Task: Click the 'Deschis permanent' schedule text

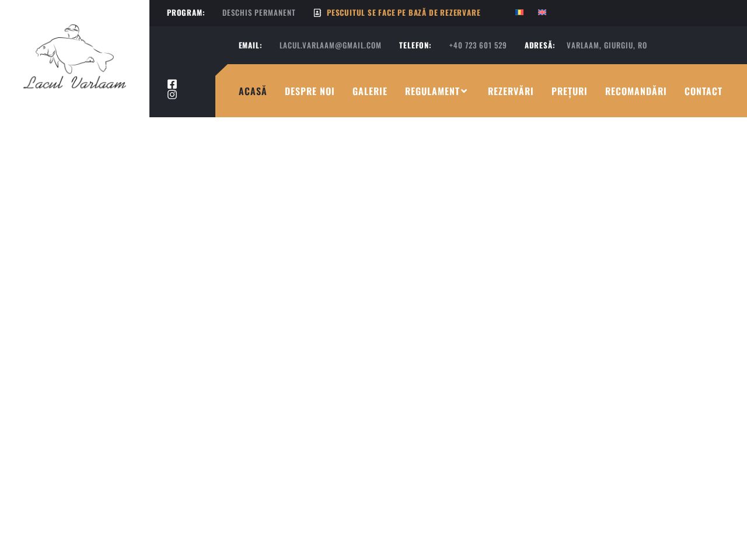Action: pyautogui.click(x=259, y=13)
